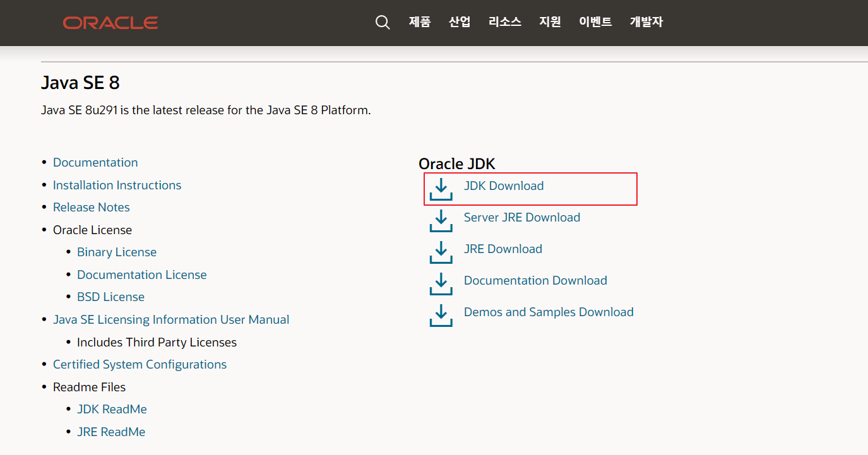Open Java SE Licensing Information User Manual
The width and height of the screenshot is (868, 455).
171,320
